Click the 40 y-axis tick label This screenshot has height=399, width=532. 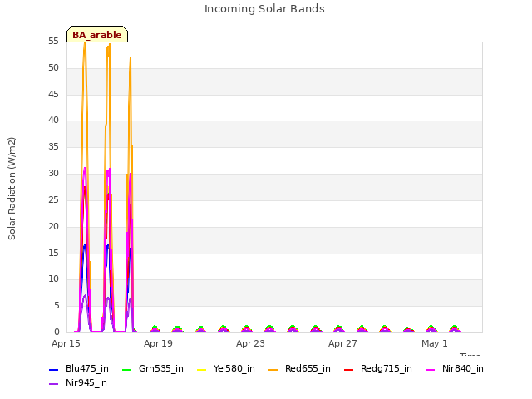[53, 120]
